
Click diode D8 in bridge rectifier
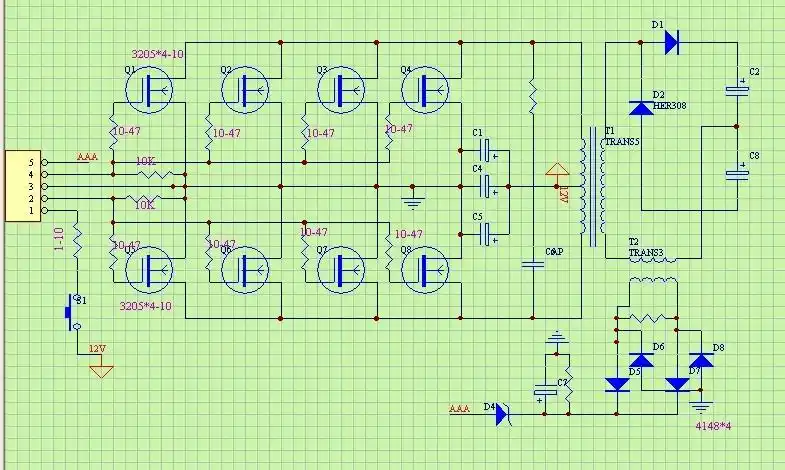click(x=703, y=361)
